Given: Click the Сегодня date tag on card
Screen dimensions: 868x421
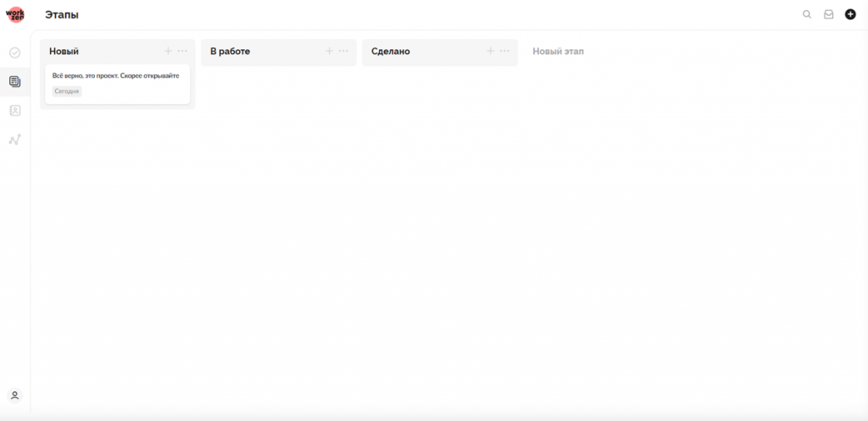Looking at the screenshot, I should pos(67,91).
